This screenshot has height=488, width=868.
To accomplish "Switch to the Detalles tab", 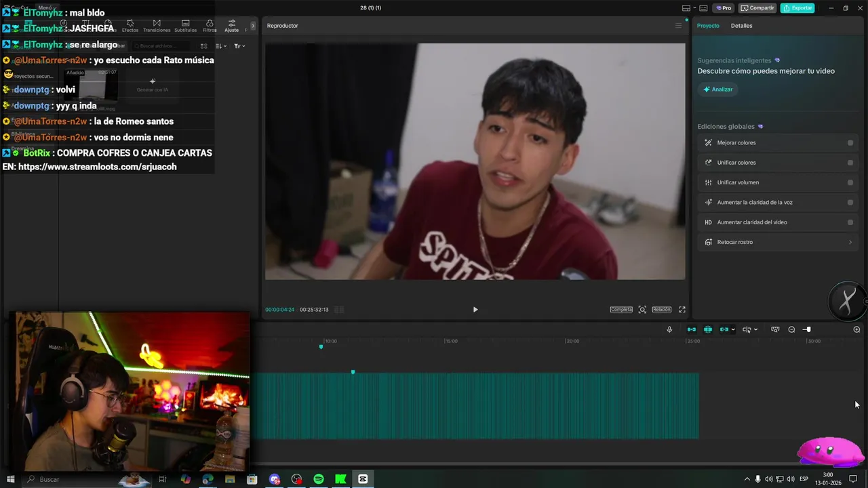I will [x=741, y=26].
